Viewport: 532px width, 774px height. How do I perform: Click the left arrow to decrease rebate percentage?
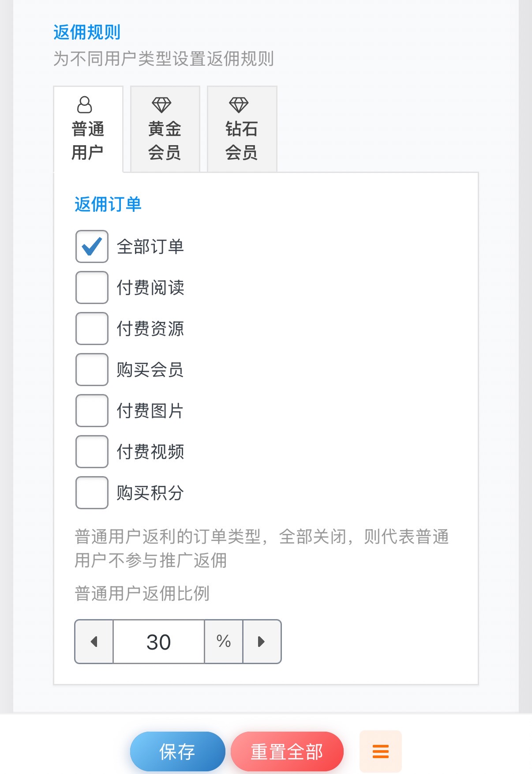coord(94,642)
